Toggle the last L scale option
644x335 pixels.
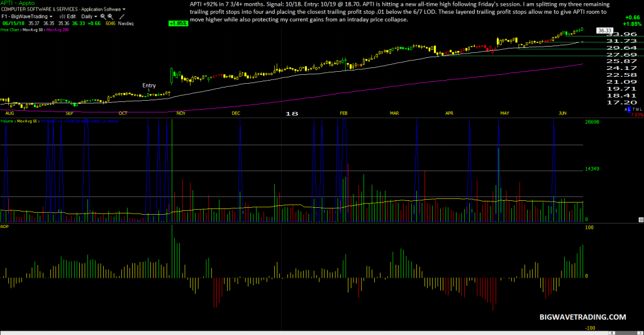tap(640, 110)
